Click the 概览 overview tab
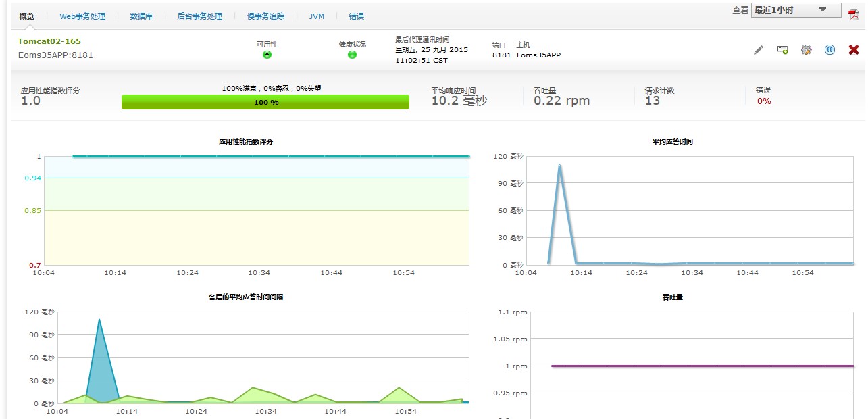This screenshot has height=419, width=868. tap(27, 16)
